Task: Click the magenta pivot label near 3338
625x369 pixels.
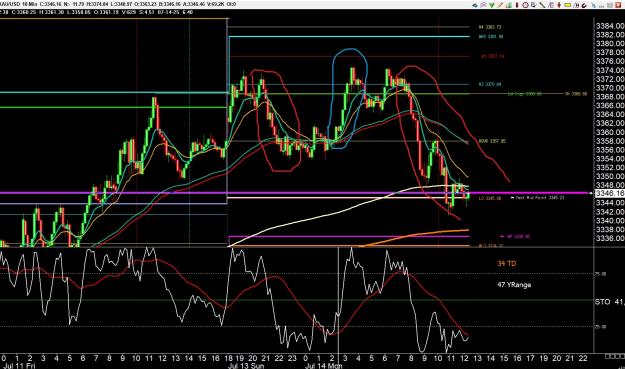Action: point(515,237)
